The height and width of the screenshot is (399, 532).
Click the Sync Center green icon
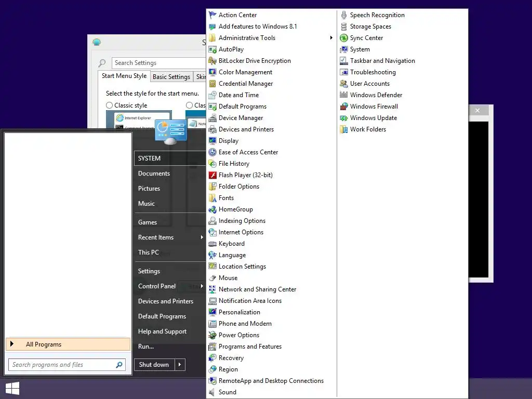pos(344,37)
